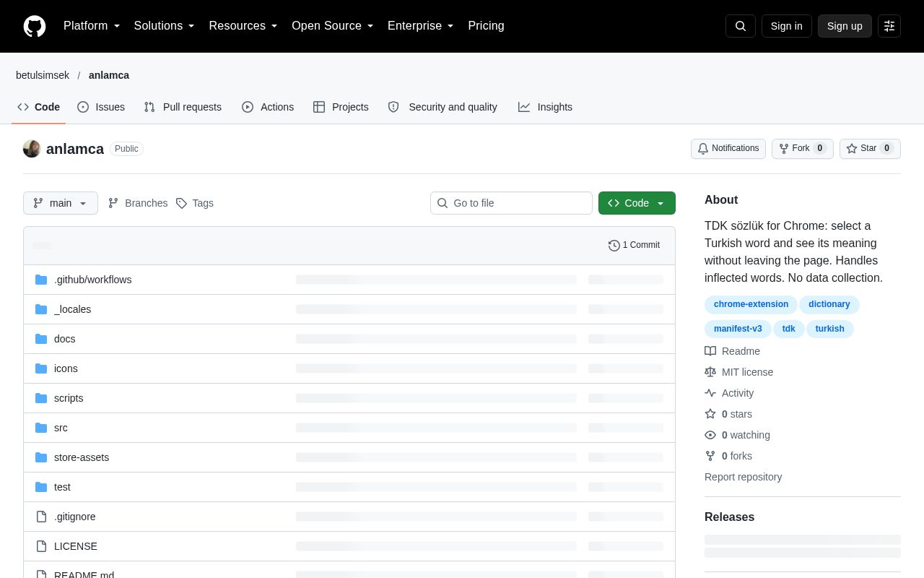The image size is (924, 578).
Task: Click Report repository link
Action: tap(743, 477)
